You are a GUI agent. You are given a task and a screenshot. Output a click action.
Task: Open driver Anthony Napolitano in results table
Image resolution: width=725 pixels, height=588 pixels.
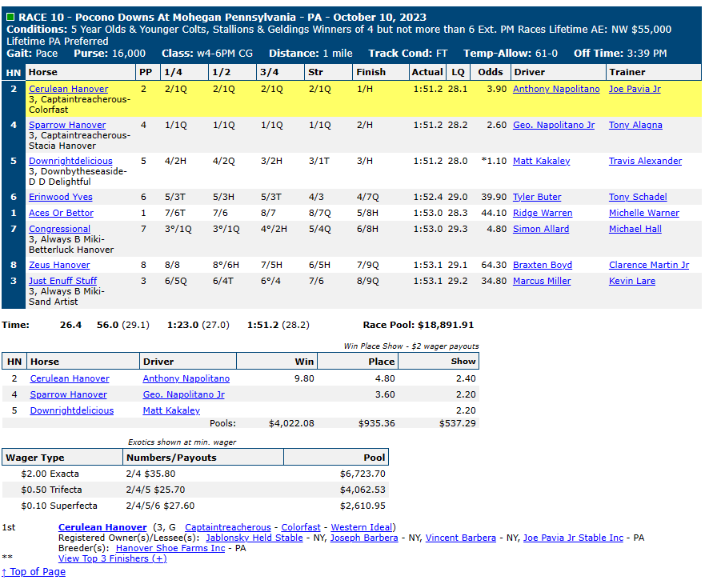tap(556, 89)
